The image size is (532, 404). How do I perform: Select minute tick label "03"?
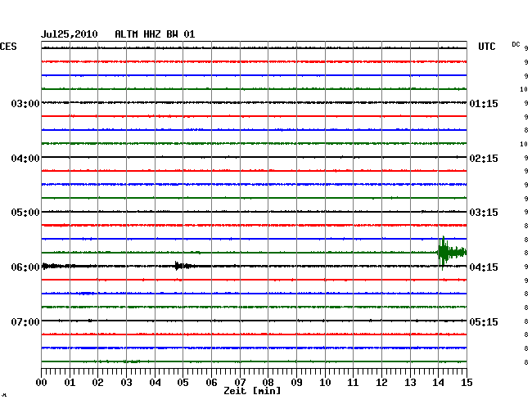[x=126, y=383]
